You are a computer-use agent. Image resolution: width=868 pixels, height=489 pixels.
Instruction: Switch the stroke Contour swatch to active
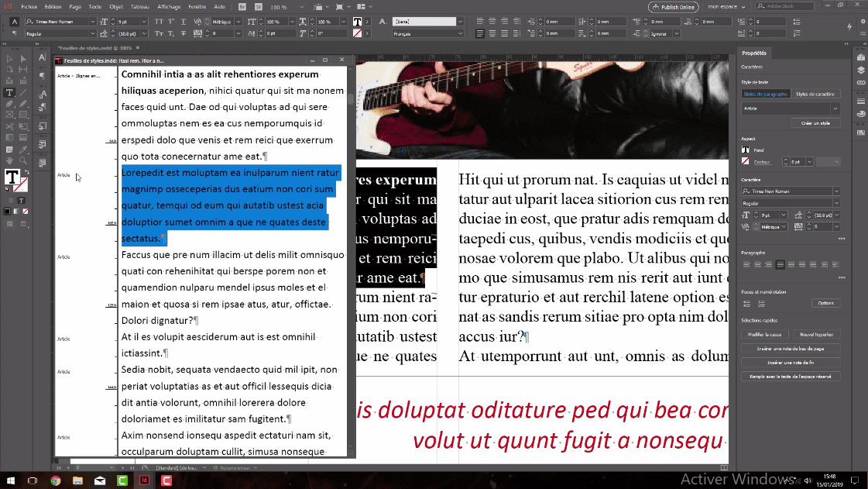[744, 162]
